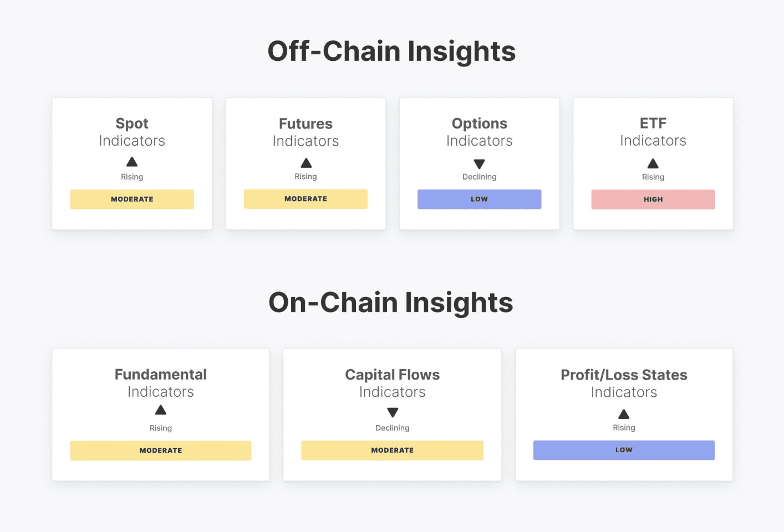Click the Off-Chain Insights section heading
The image size is (784, 532).
pyautogui.click(x=391, y=52)
